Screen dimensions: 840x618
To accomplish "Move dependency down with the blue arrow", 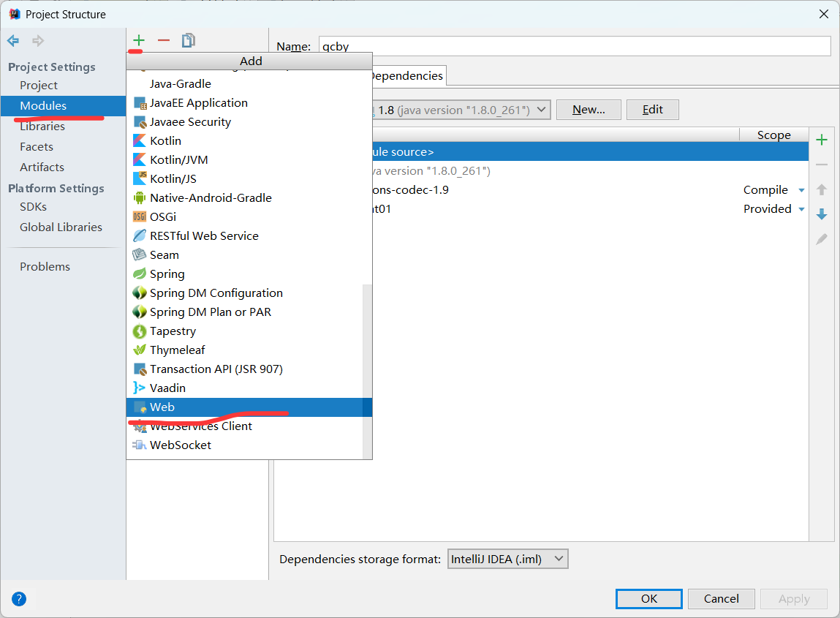I will click(x=821, y=214).
